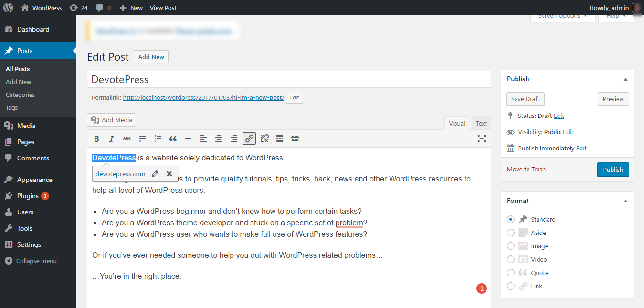The image size is (644, 308).
Task: Click the Add Media button
Action: click(112, 120)
